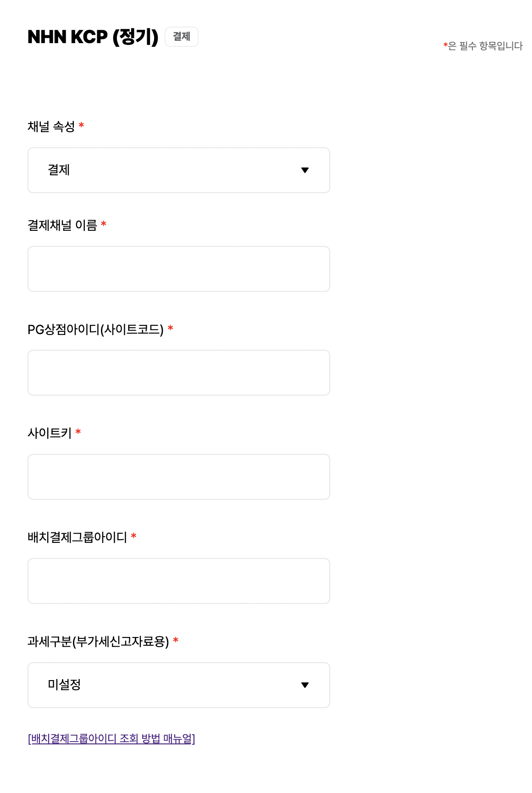Click the red asterisk next to 사이트키
Viewport: 532px width, 793px height.
78,432
